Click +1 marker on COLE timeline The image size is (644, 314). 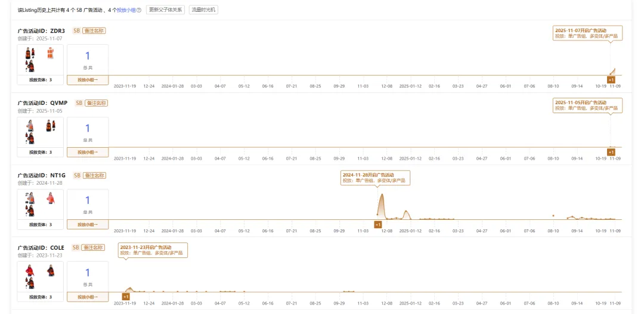pyautogui.click(x=126, y=297)
